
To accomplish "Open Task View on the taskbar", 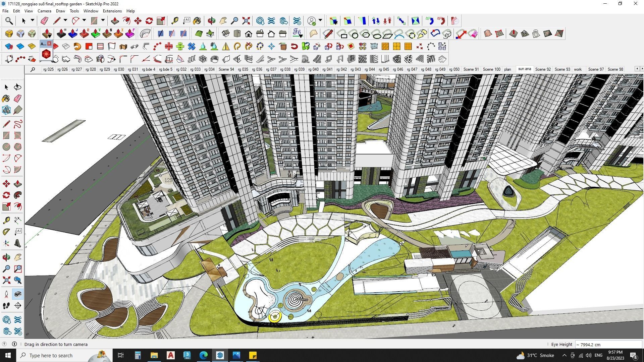I will (121, 355).
